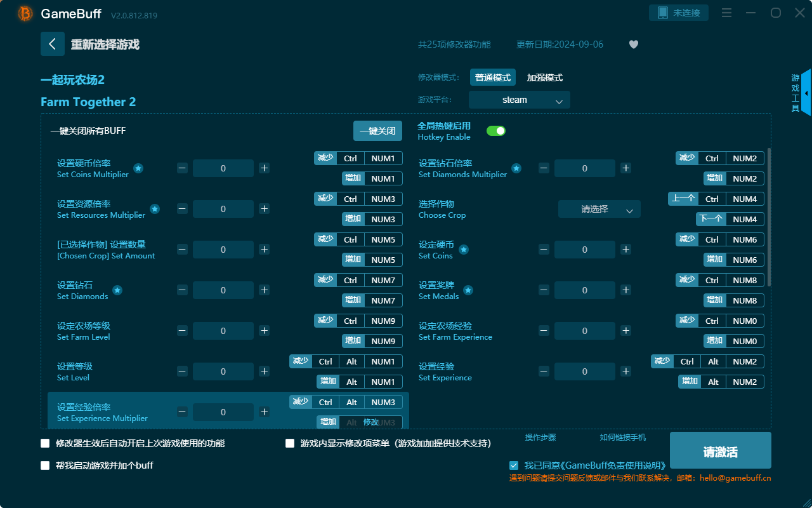This screenshot has height=508, width=812.
Task: Click the star badge beside Set Resources Multiplier
Action: coord(154,209)
